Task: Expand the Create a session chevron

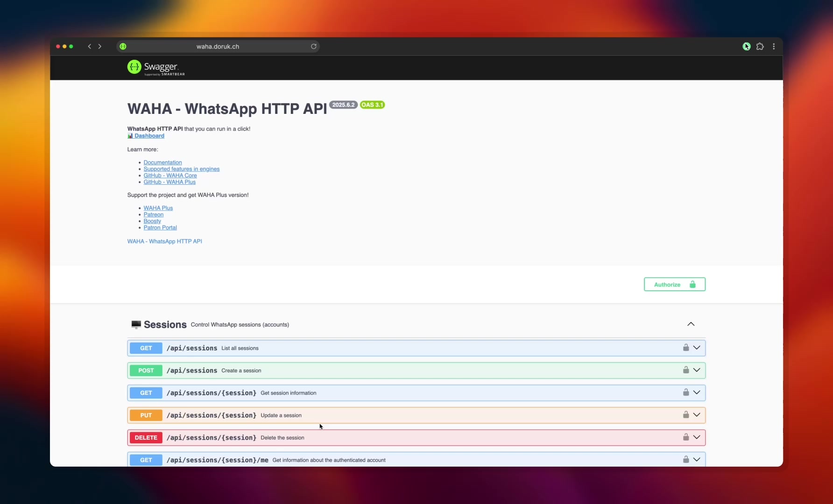Action: click(697, 370)
